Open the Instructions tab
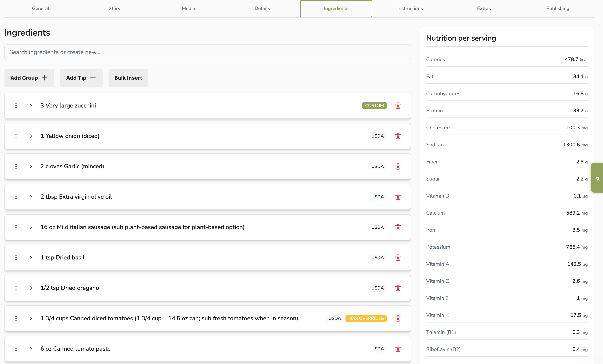The height and width of the screenshot is (364, 603). point(410,8)
